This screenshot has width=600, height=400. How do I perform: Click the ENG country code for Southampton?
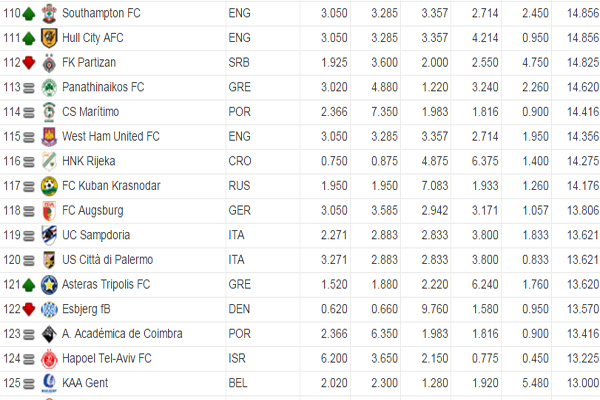240,15
